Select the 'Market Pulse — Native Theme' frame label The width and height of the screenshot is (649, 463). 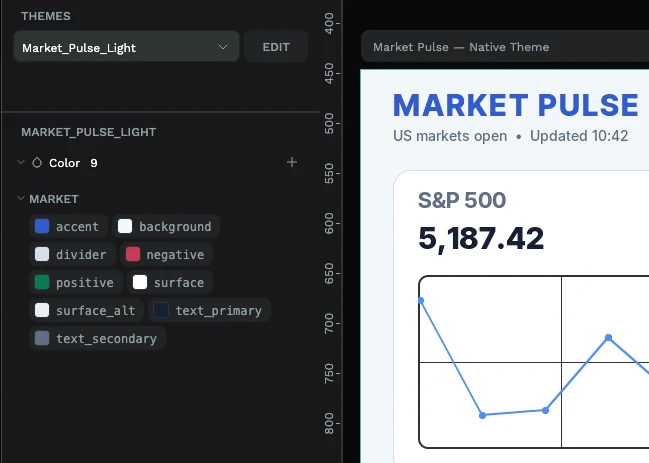tap(461, 47)
